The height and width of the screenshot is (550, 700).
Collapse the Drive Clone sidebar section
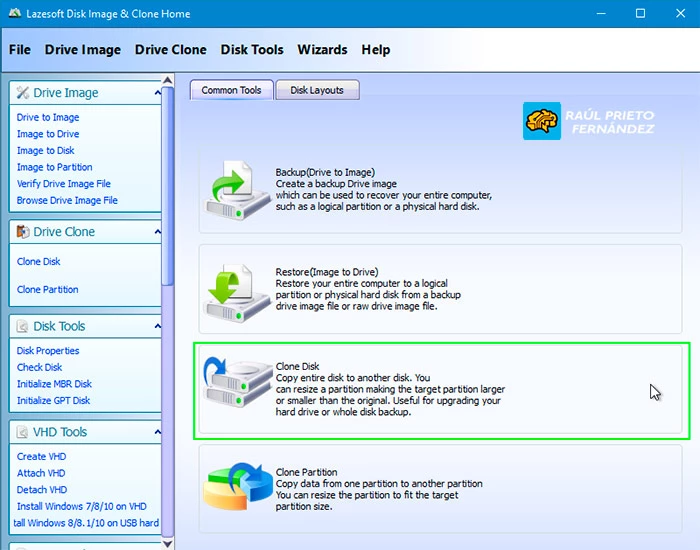click(157, 232)
